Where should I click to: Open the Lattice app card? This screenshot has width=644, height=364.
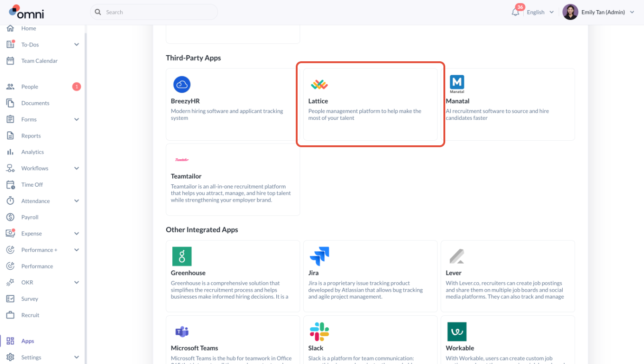click(370, 104)
